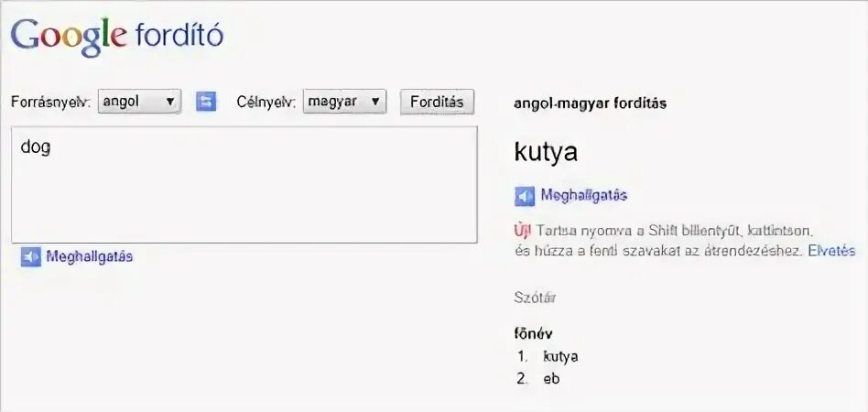Click into the text box containing "dog"

tap(244, 184)
